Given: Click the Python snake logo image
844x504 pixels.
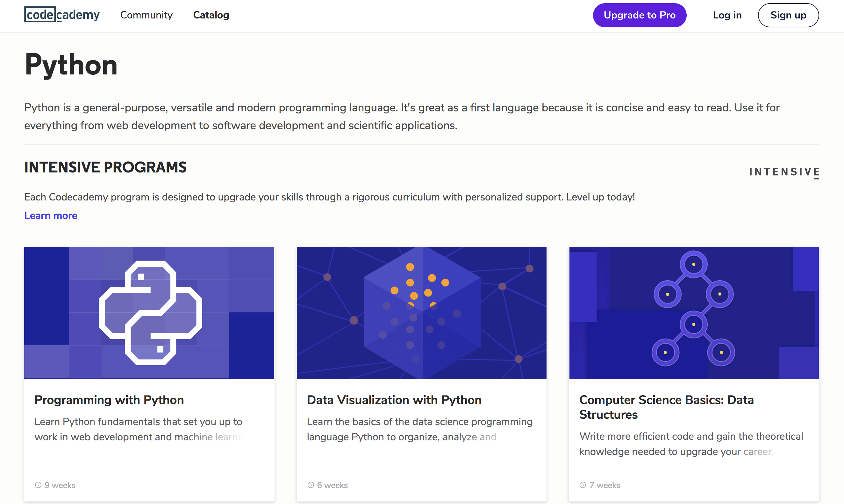Looking at the screenshot, I should pos(150,313).
